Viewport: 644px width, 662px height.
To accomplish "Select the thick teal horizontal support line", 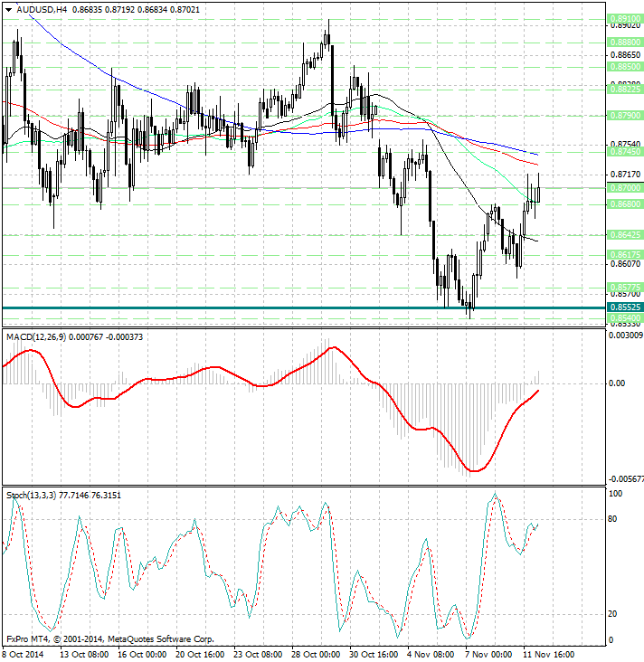I will 304,307.
